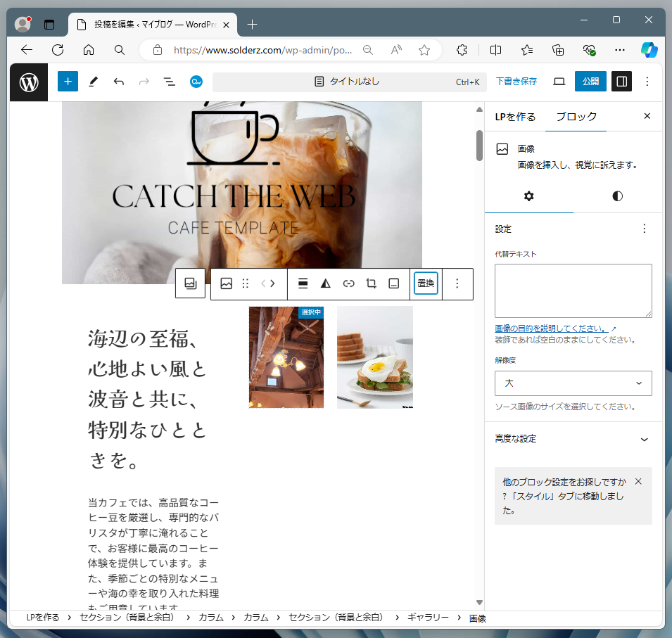Crop the selected image
Viewport: 672px width, 638px height.
371,283
